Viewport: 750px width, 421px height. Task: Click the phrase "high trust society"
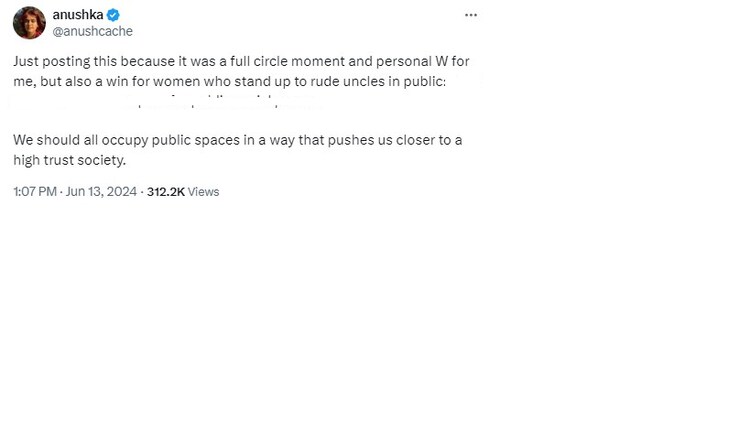(x=68, y=160)
